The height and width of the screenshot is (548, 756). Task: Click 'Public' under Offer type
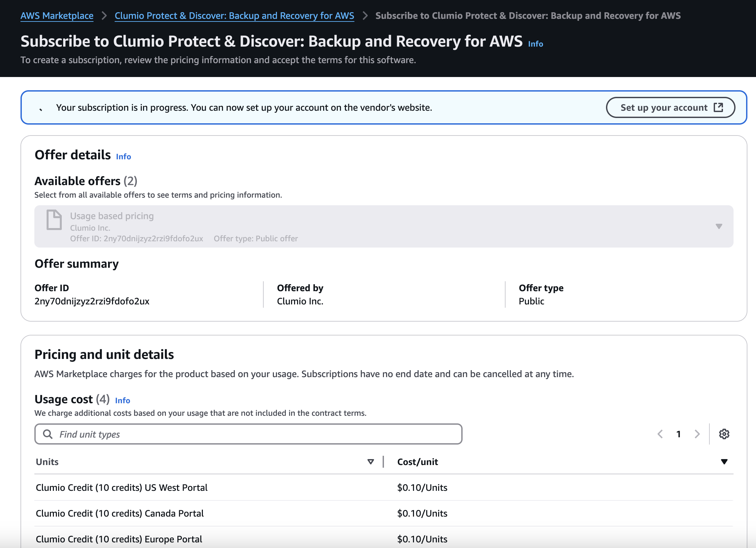coord(531,301)
